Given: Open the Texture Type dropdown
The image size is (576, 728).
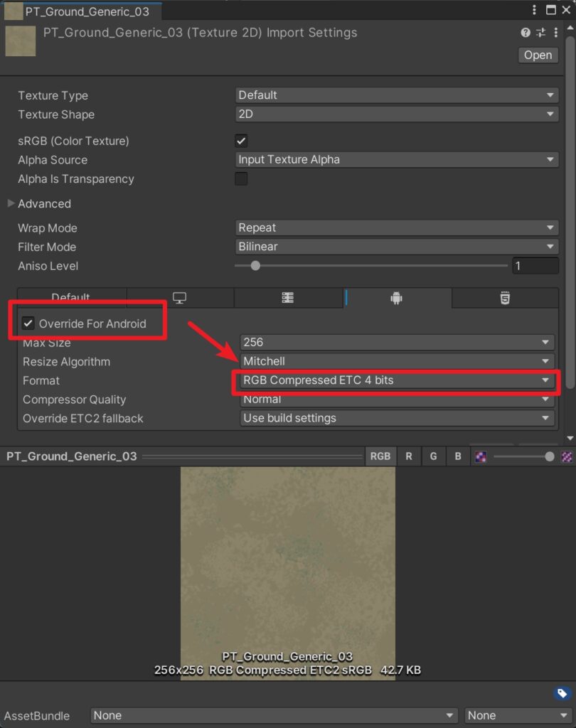Looking at the screenshot, I should [x=397, y=95].
